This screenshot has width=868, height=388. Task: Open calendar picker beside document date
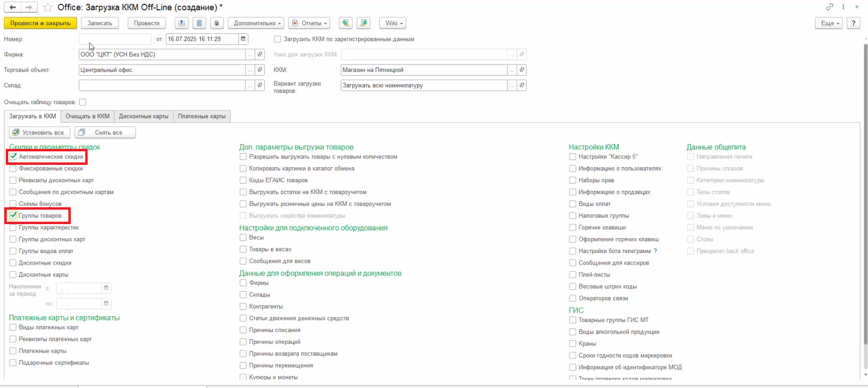243,39
